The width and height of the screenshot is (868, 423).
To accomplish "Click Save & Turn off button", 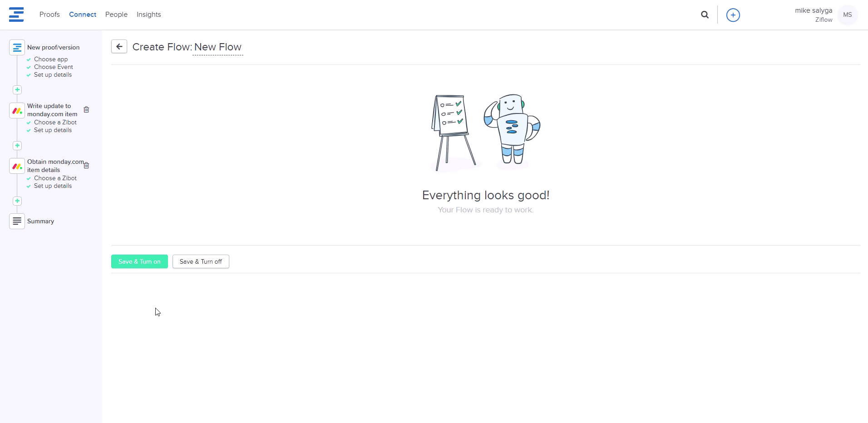I will (201, 261).
